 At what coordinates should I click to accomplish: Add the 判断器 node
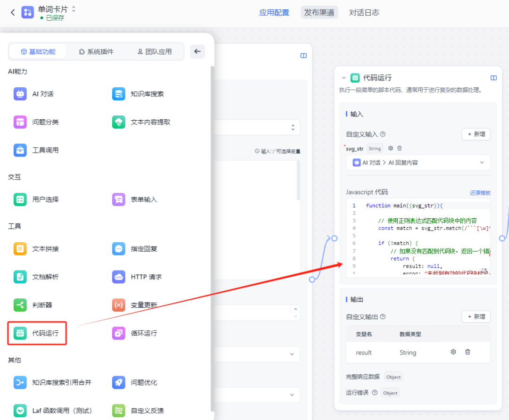click(x=33, y=305)
